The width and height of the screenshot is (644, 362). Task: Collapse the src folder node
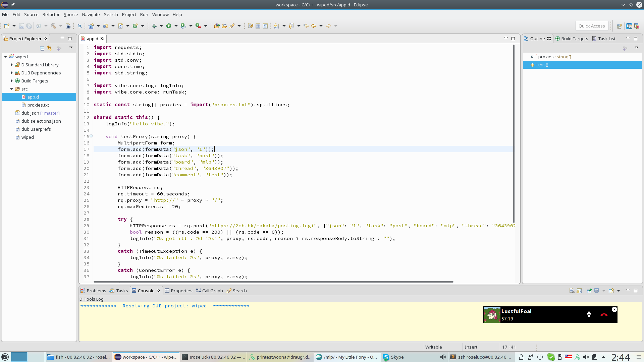(11, 89)
